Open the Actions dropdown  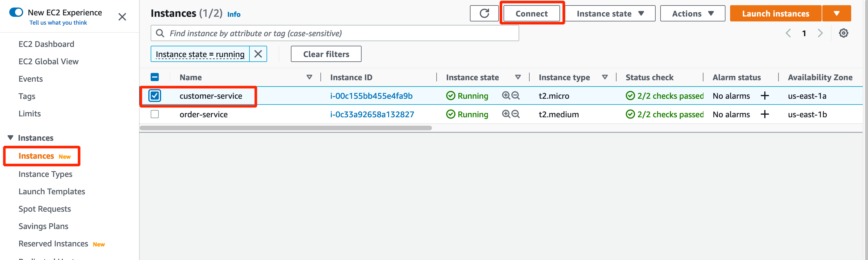click(692, 14)
